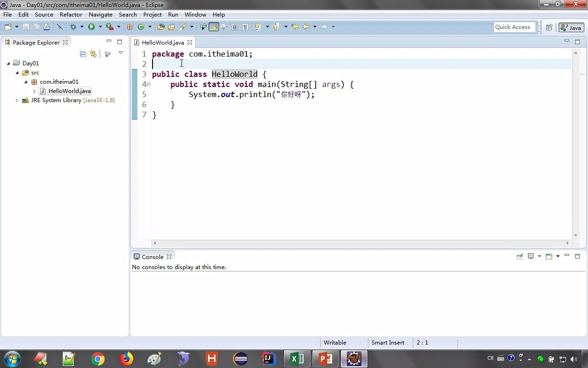This screenshot has width=588, height=368.
Task: Click the Open Task folder icon
Action: coord(171,27)
